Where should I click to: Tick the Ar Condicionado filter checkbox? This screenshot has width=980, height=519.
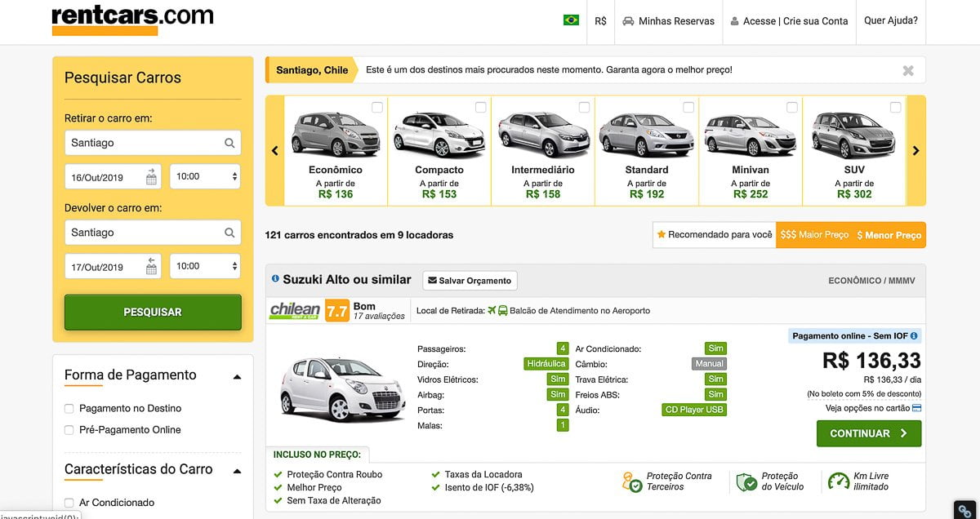(69, 503)
